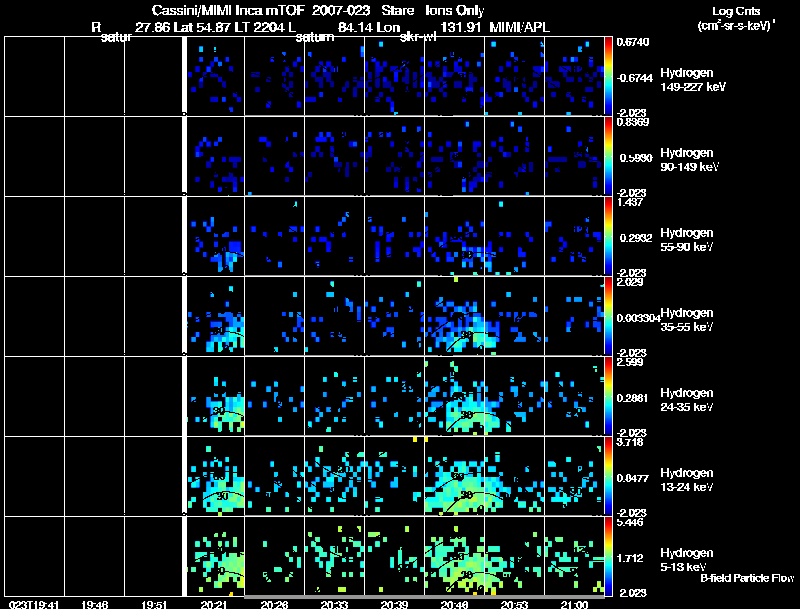
Task: Click the B-field Particle Flow label
Action: click(747, 578)
